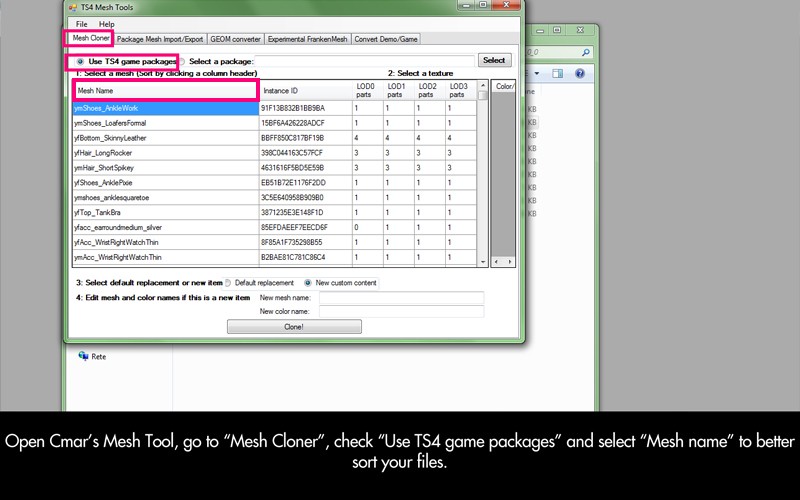Viewport: 800px width, 500px height.
Task: Select the New custom content radio button
Action: pyautogui.click(x=308, y=283)
